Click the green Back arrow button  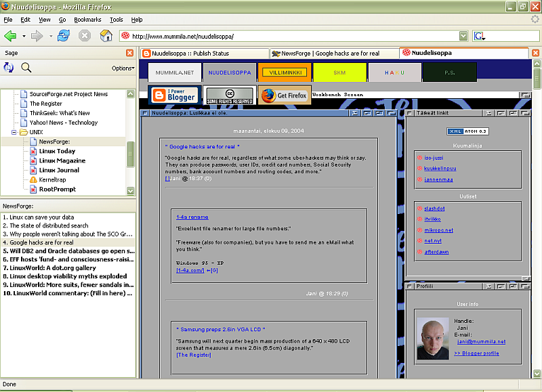tap(10, 36)
